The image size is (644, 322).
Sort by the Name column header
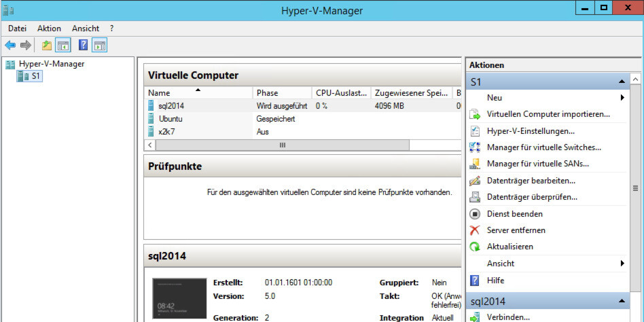point(198,93)
